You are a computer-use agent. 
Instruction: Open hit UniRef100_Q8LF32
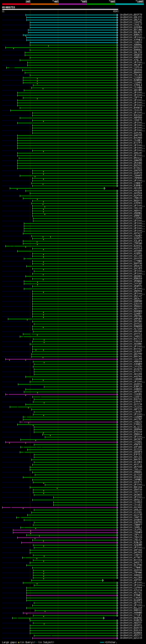(x=131, y=20)
